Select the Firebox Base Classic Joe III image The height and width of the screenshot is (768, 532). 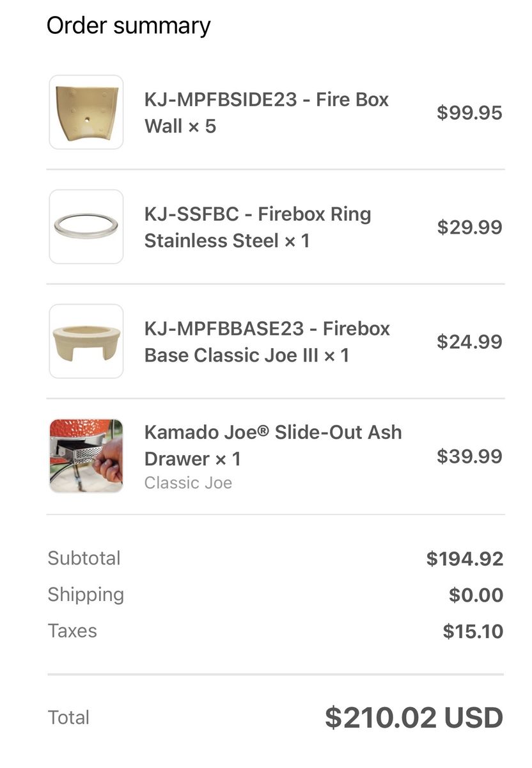(86, 341)
